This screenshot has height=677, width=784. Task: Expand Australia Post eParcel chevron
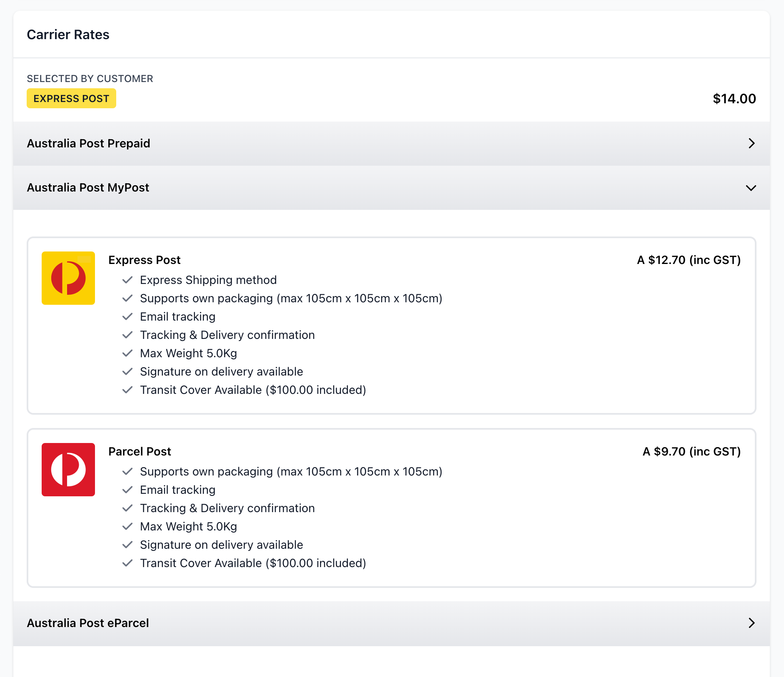751,623
